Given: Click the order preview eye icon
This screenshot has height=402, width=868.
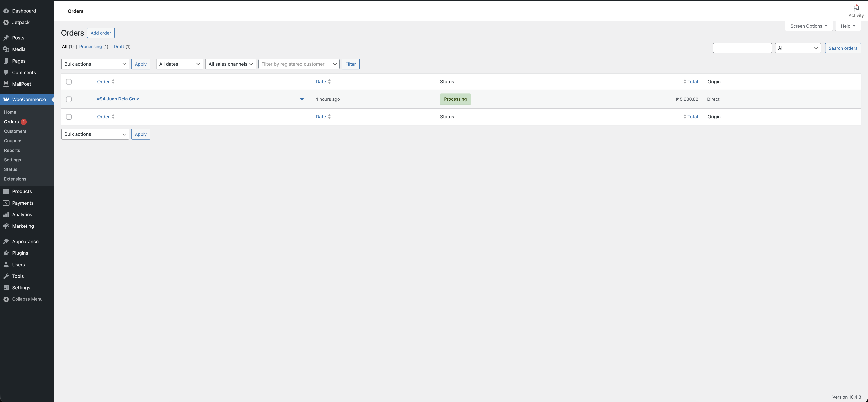Looking at the screenshot, I should coord(302,99).
